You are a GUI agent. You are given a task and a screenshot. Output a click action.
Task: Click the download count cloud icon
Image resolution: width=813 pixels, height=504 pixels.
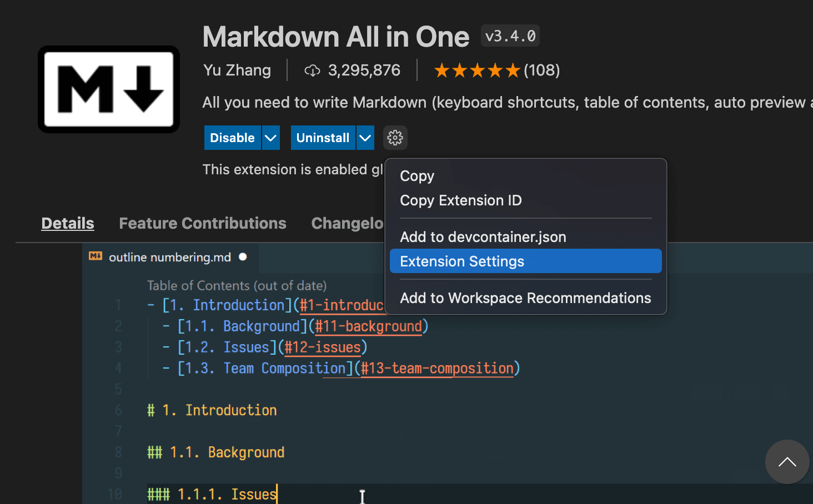(x=312, y=70)
